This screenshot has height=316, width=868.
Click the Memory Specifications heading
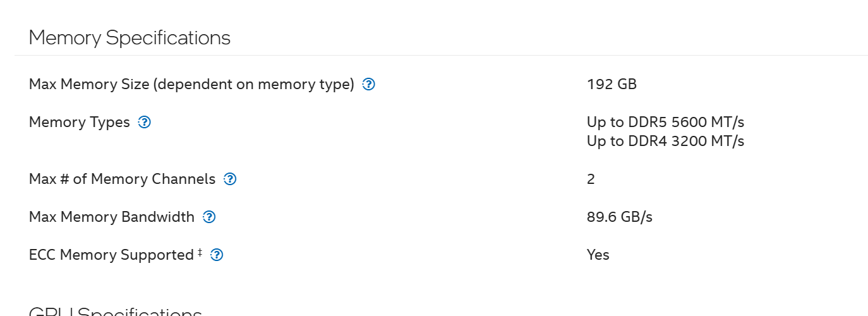click(130, 38)
